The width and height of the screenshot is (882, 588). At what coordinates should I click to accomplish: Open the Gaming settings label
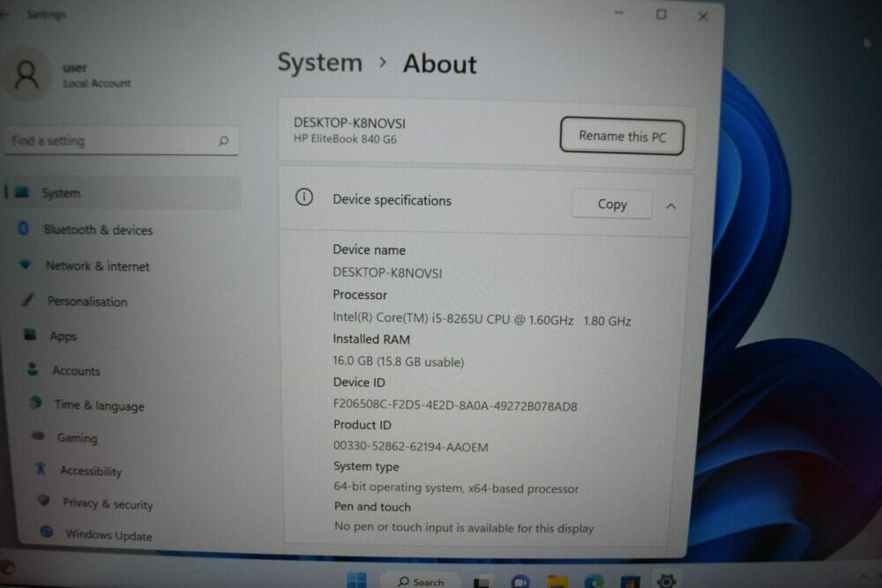pyautogui.click(x=77, y=437)
